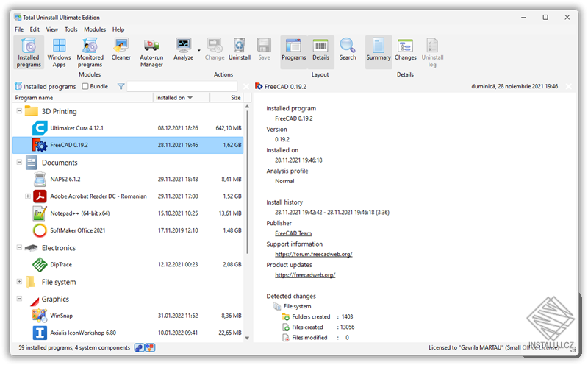This screenshot has height=365, width=588.
Task: Select the SoftMaker Office icon
Action: tap(40, 230)
